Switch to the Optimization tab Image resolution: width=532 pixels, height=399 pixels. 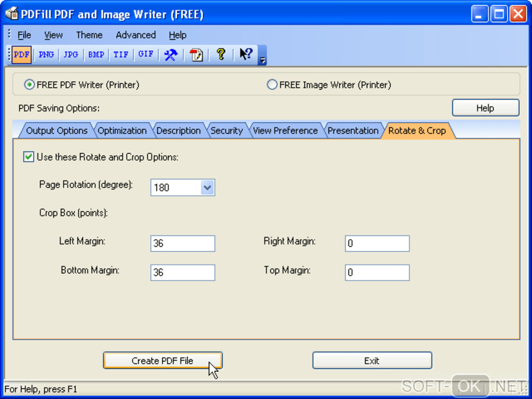(122, 130)
